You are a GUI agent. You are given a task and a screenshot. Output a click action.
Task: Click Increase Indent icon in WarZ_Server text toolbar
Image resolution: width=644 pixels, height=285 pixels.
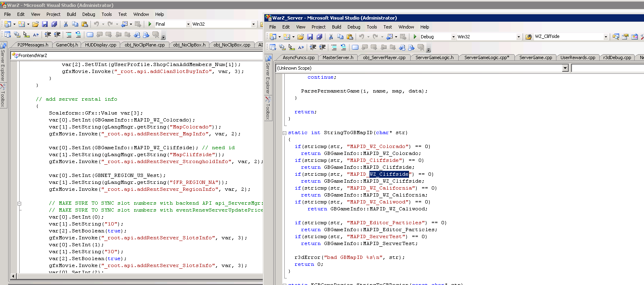point(322,47)
